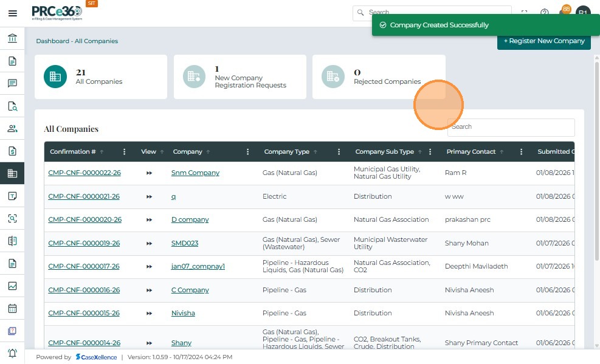Click the bank building sidebar icon
600x364 pixels.
tap(12, 39)
